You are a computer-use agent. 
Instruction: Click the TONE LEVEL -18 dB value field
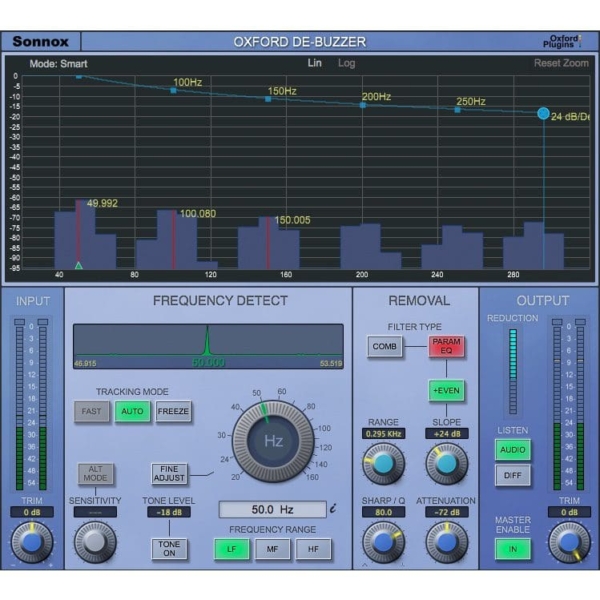169,512
